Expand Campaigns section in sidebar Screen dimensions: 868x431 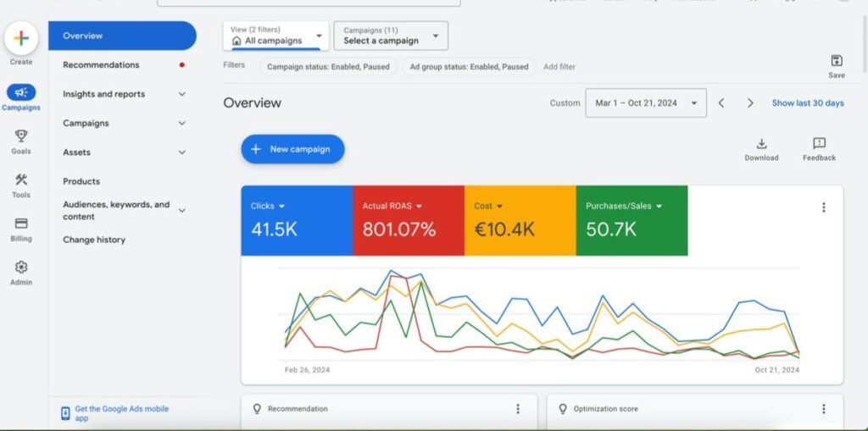click(181, 124)
